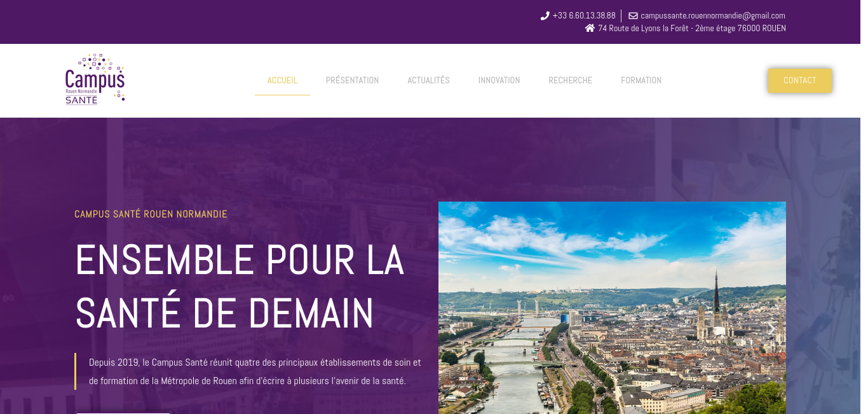Navigate to the INNOVATION page

click(499, 80)
